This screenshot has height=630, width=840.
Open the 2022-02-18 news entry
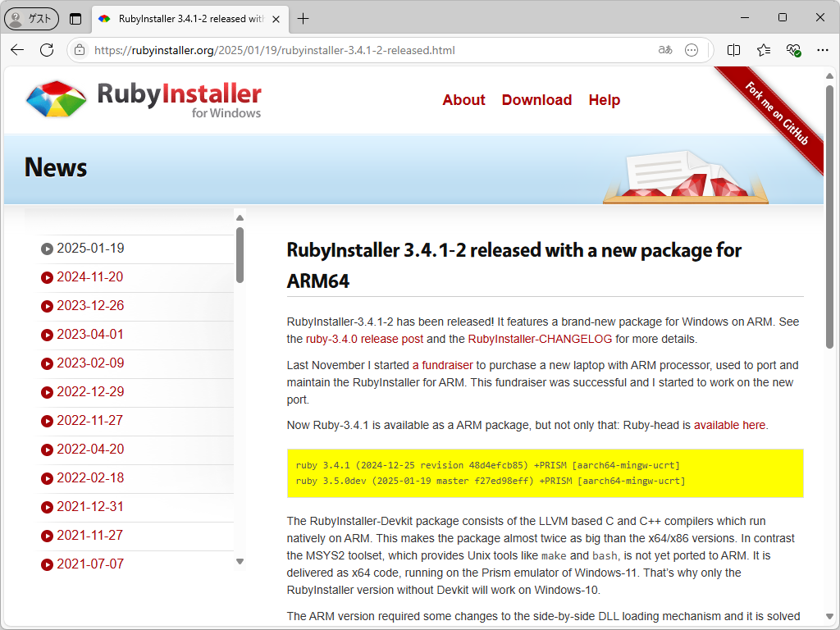90,478
